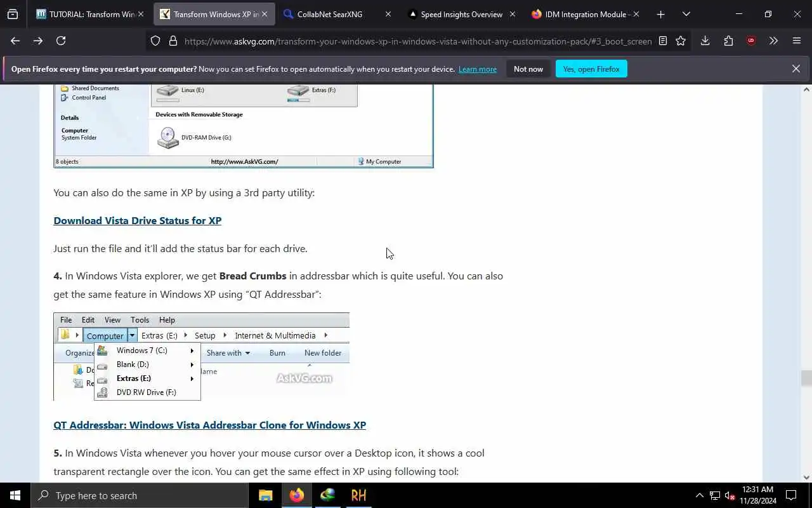The image size is (812, 508).
Task: Bookmark this page with star
Action: tap(681, 41)
